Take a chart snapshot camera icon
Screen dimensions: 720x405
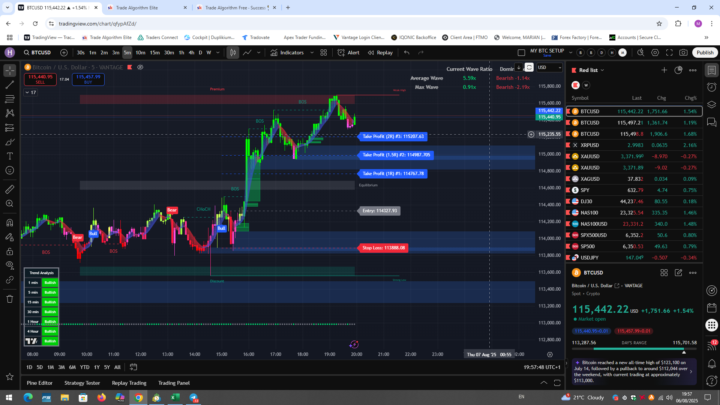[683, 53]
